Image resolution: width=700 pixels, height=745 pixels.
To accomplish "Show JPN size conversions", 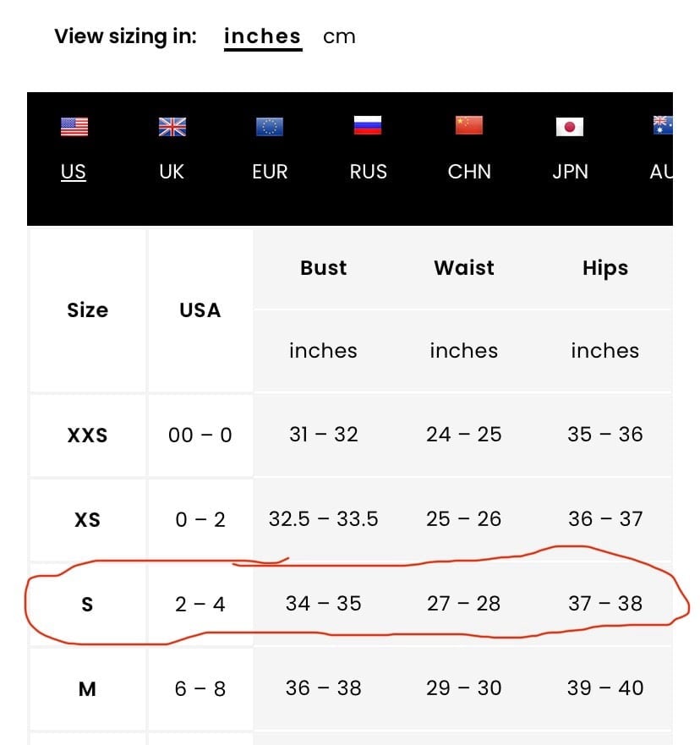I will (570, 172).
